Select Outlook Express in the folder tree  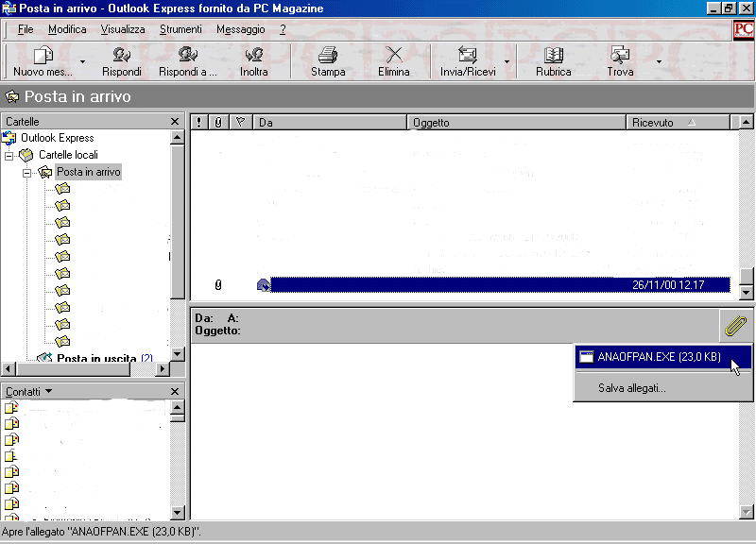(57, 138)
